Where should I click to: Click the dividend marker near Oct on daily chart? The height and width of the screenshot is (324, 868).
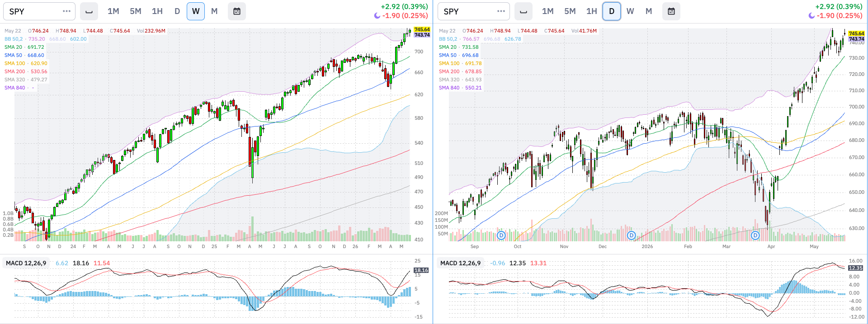(x=501, y=235)
